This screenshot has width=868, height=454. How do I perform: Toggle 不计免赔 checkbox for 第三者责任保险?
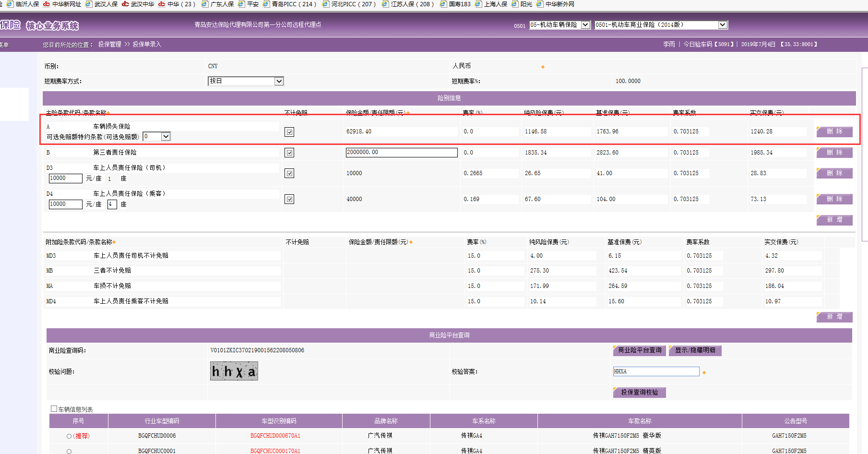[x=289, y=153]
